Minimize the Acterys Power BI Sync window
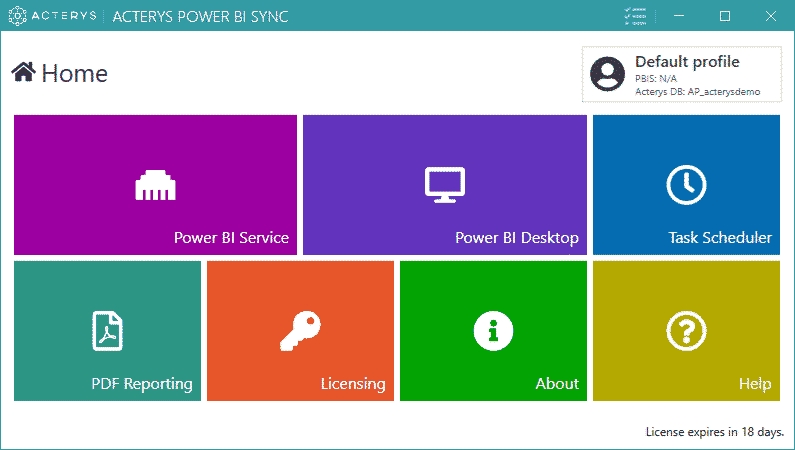 coord(679,16)
